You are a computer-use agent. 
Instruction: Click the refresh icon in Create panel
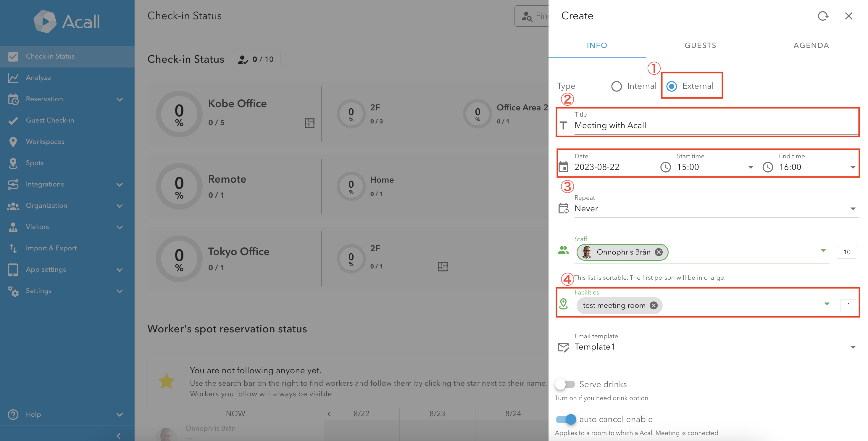coord(823,15)
